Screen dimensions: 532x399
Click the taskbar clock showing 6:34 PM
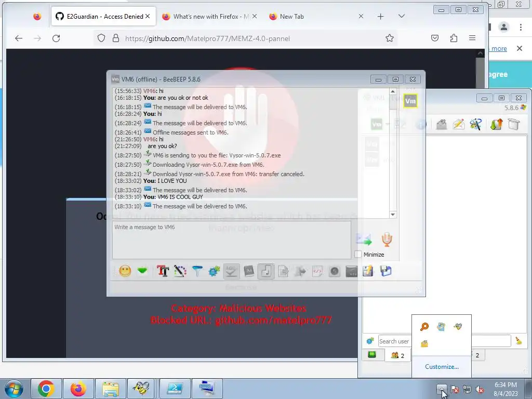coord(506,389)
